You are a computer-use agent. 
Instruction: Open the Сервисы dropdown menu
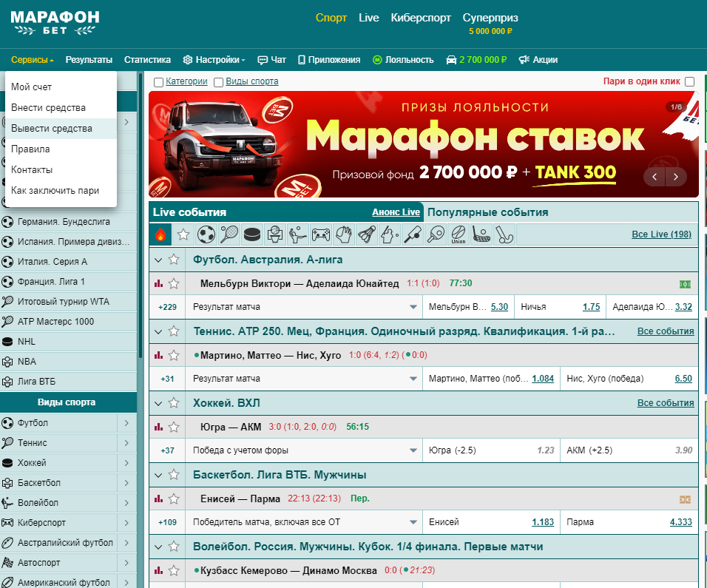[x=33, y=60]
